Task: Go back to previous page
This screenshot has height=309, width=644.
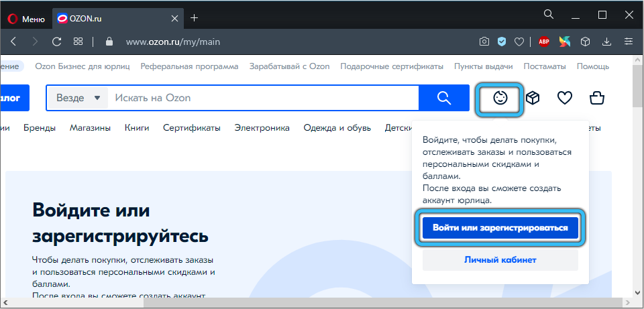Action: coord(13,42)
